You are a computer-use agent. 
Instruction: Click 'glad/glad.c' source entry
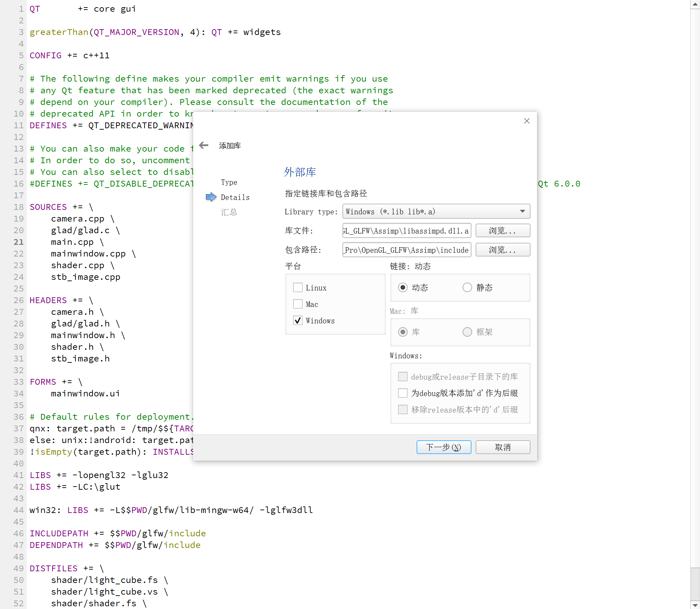click(x=80, y=230)
